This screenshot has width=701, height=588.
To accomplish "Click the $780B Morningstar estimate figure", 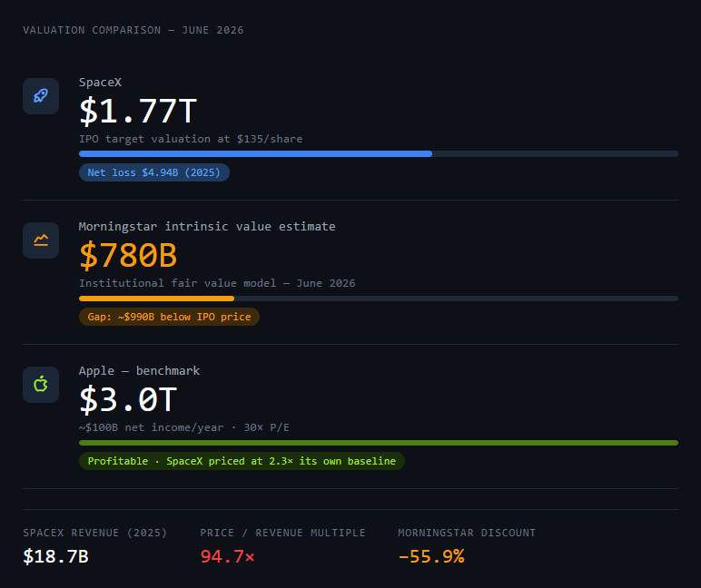I will pos(128,256).
